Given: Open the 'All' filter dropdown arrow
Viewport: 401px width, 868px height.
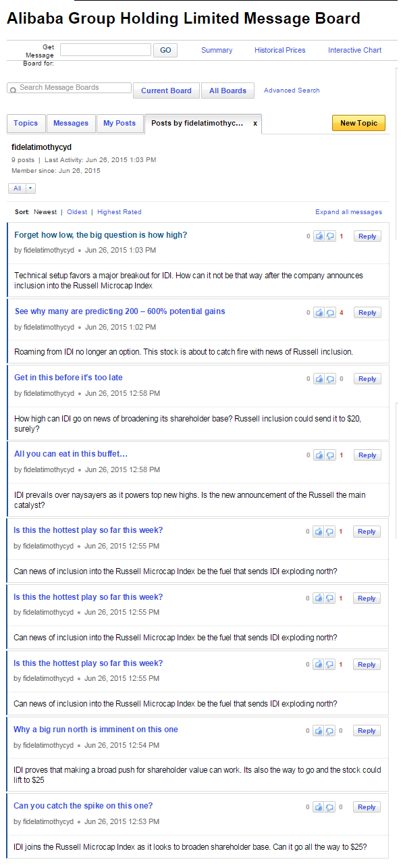Looking at the screenshot, I should [x=31, y=188].
